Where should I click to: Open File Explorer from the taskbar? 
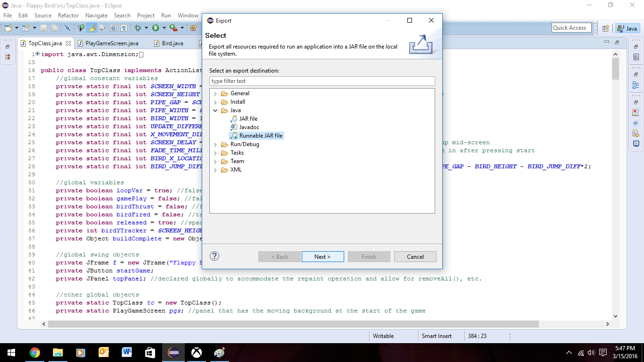(x=58, y=352)
